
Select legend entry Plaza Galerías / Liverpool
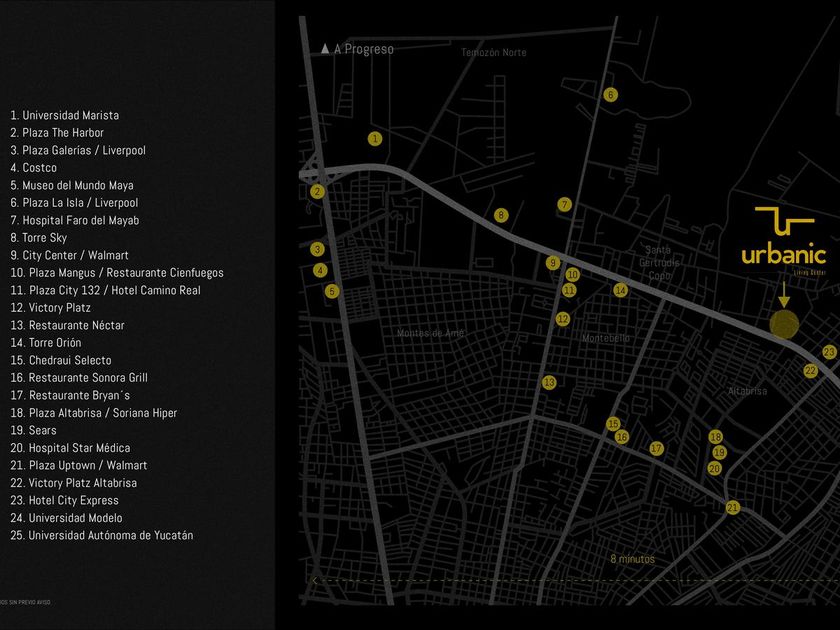[78, 151]
